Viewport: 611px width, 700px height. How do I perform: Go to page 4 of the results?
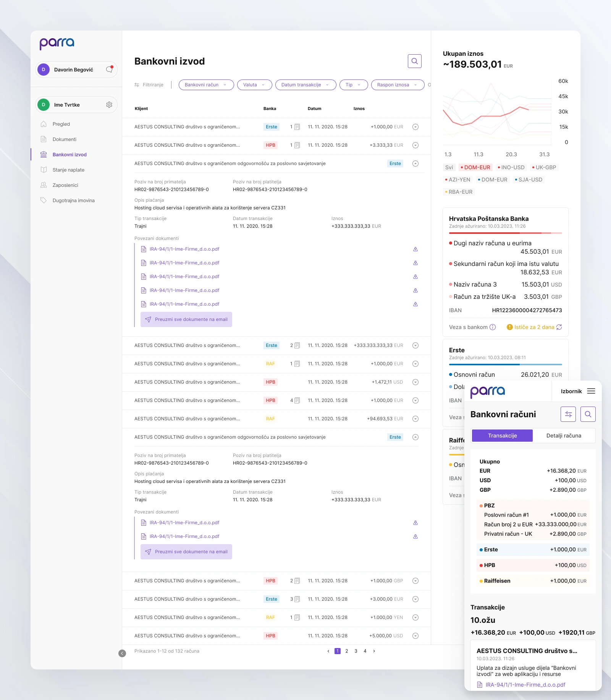365,651
